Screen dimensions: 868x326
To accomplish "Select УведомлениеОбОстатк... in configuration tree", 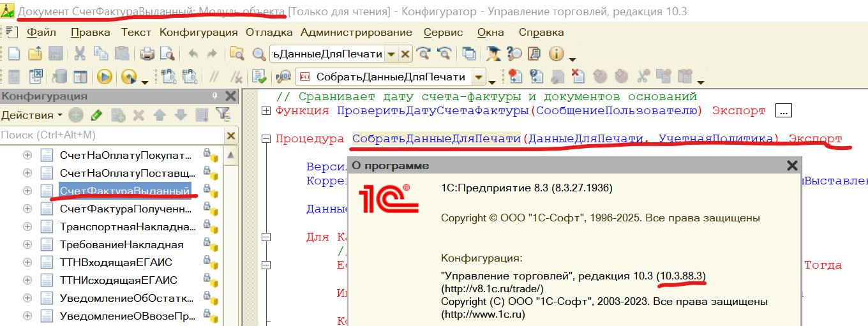I will pyautogui.click(x=128, y=298).
